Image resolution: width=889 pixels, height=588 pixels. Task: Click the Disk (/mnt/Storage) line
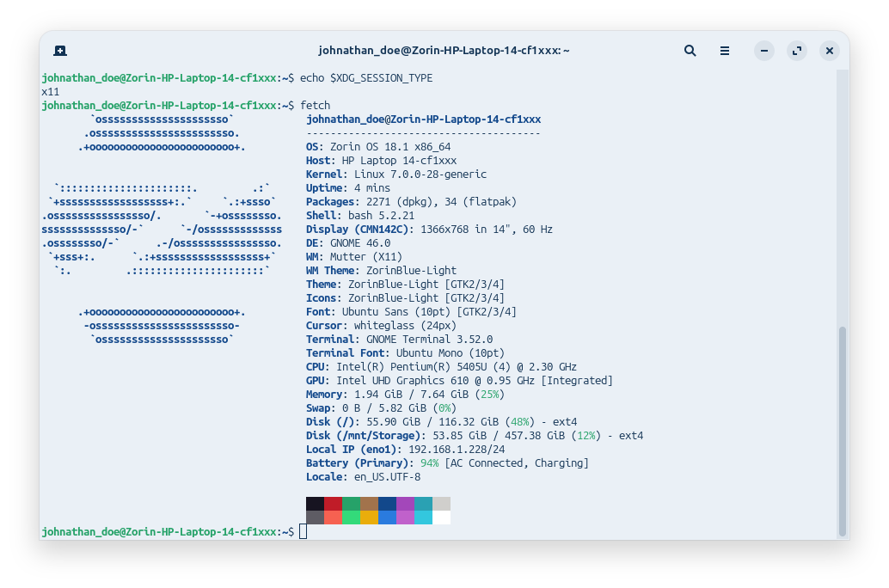(x=475, y=436)
